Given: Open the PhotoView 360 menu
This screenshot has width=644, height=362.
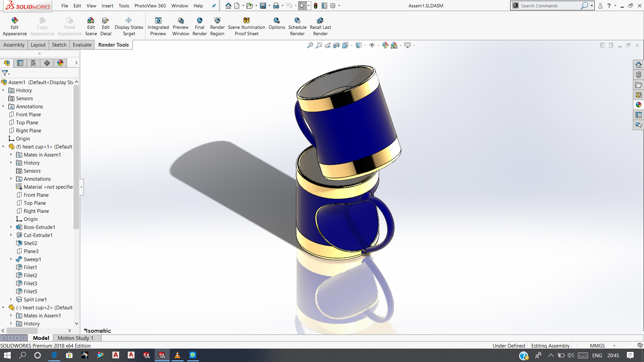Looking at the screenshot, I should pyautogui.click(x=150, y=6).
